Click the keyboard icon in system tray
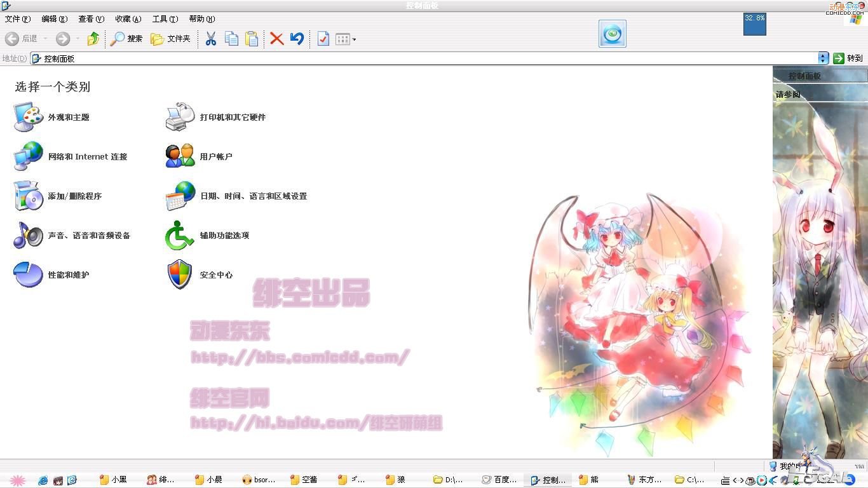Image resolution: width=868 pixels, height=488 pixels. [x=726, y=480]
